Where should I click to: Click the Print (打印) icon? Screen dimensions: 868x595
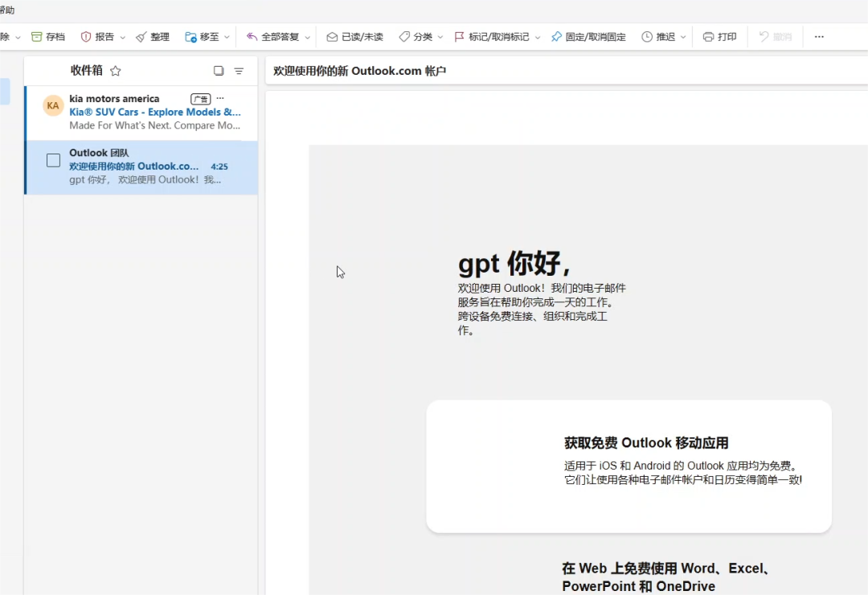point(708,37)
